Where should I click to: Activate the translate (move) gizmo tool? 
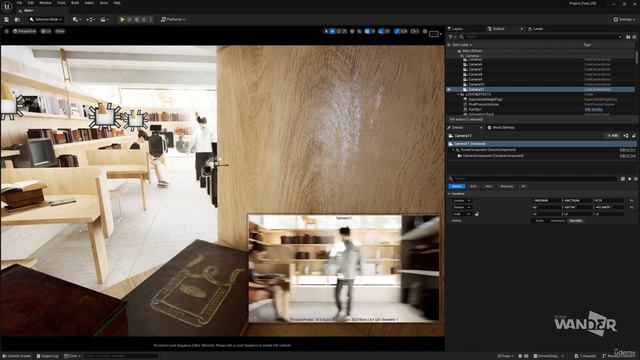[333, 31]
